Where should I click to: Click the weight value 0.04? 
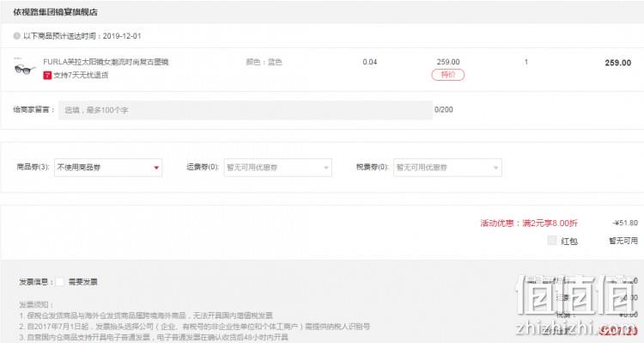tap(369, 62)
